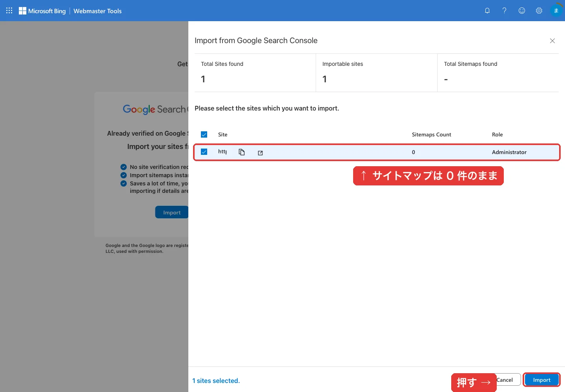Click the truncated site URL text
The width and height of the screenshot is (565, 392).
(222, 152)
